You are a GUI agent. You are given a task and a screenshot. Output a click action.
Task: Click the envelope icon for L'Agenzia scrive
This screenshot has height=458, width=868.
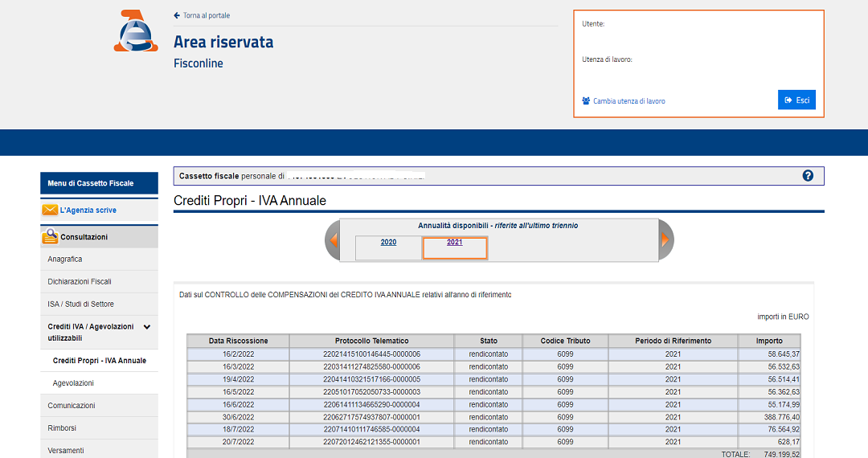(50, 211)
